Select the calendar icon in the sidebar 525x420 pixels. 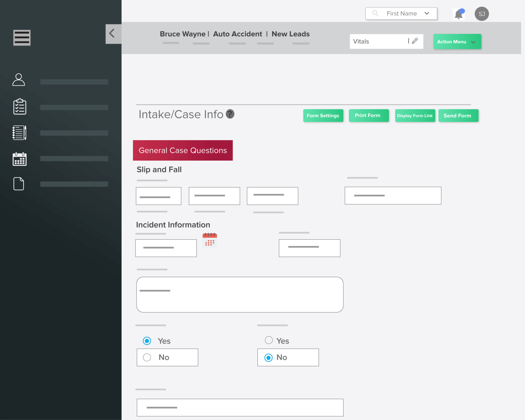[19, 159]
